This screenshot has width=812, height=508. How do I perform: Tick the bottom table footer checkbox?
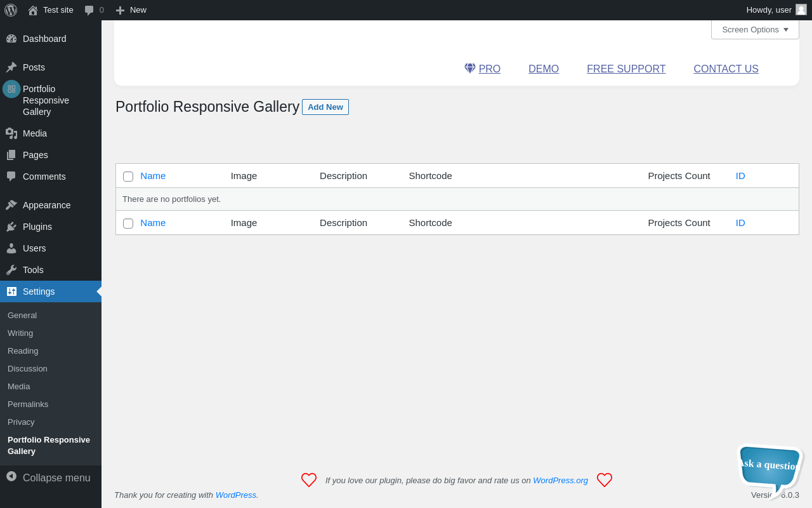(128, 224)
